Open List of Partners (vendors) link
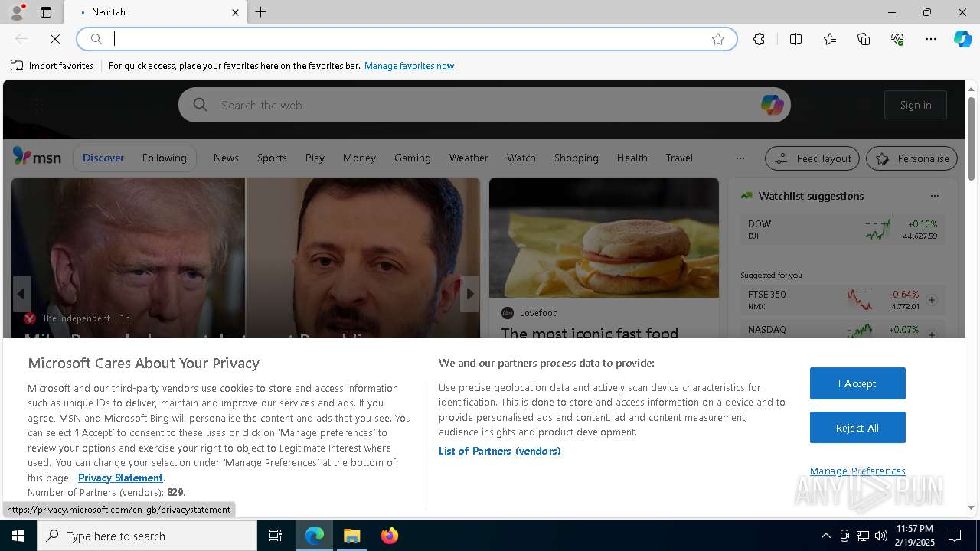The image size is (980, 551). coord(499,451)
